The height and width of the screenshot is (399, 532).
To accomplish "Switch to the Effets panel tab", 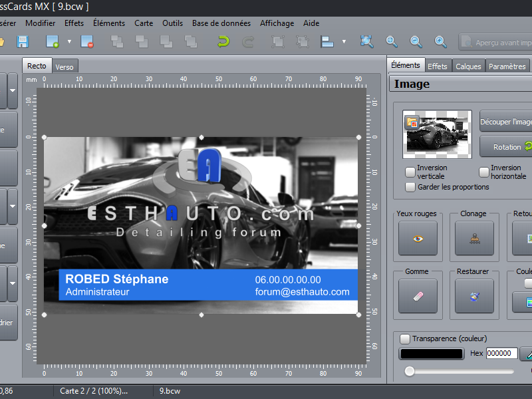I will coord(438,66).
